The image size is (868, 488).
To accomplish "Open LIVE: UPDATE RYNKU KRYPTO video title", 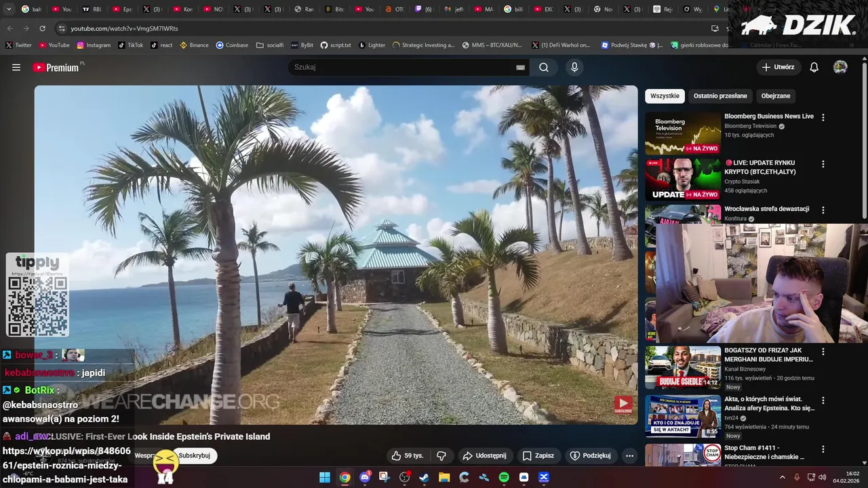I will pyautogui.click(x=761, y=167).
